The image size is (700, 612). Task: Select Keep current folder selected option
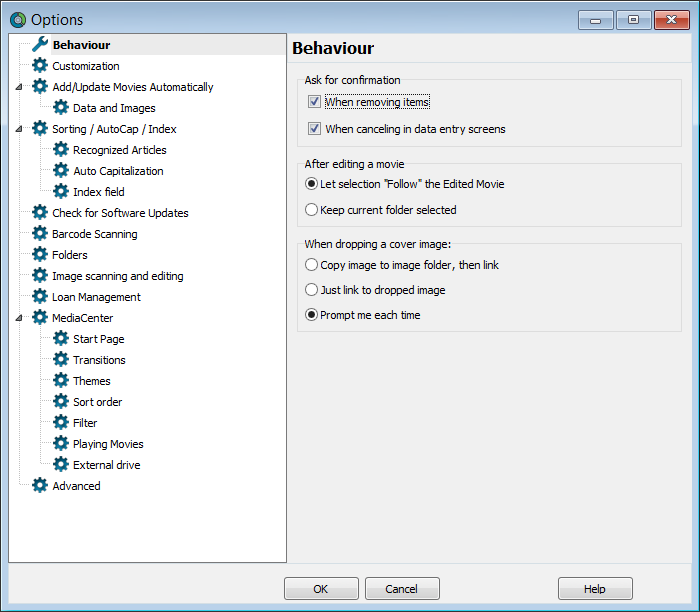click(311, 210)
